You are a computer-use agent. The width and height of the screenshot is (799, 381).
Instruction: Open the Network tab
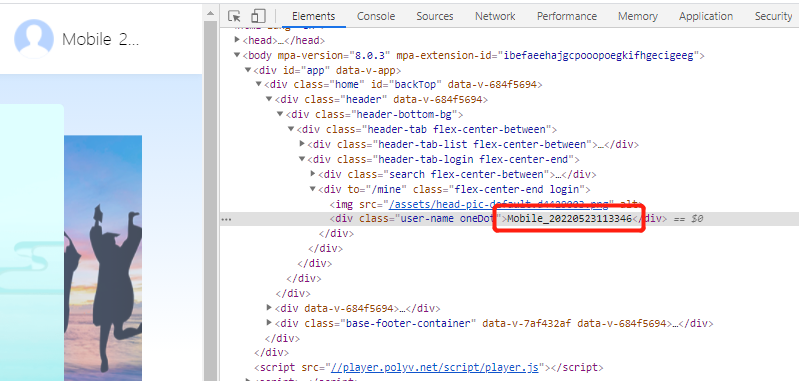495,16
